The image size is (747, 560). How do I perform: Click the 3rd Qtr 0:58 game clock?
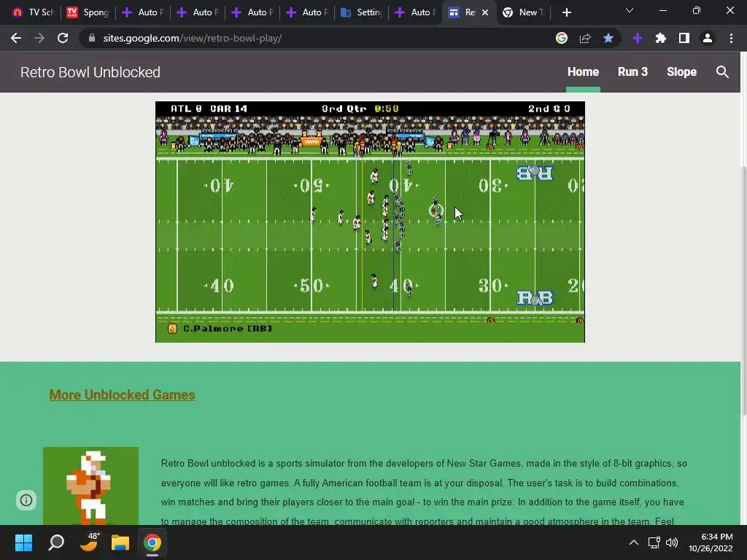[360, 109]
